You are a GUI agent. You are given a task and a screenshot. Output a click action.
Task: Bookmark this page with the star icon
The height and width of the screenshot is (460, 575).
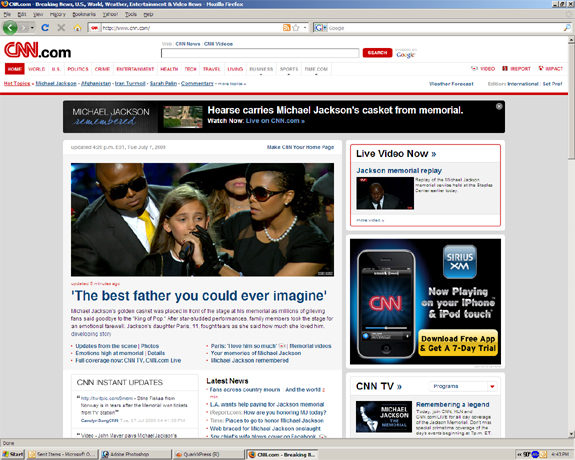point(296,28)
